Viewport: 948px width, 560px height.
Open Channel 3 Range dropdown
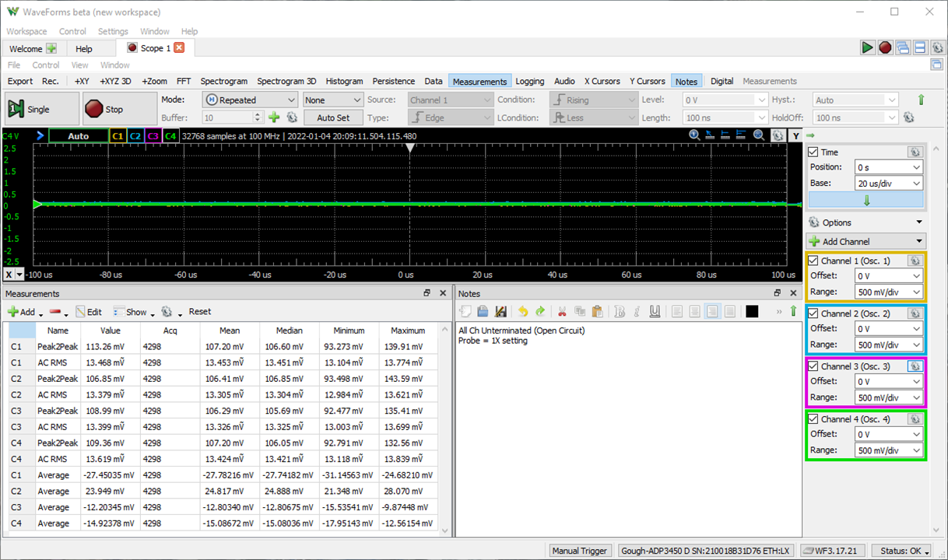887,397
